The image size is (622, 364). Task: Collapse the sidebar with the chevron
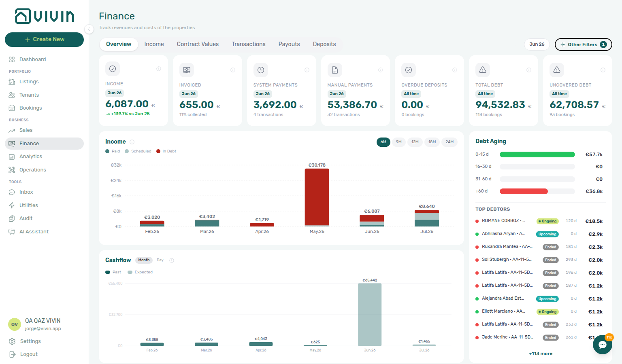(89, 29)
